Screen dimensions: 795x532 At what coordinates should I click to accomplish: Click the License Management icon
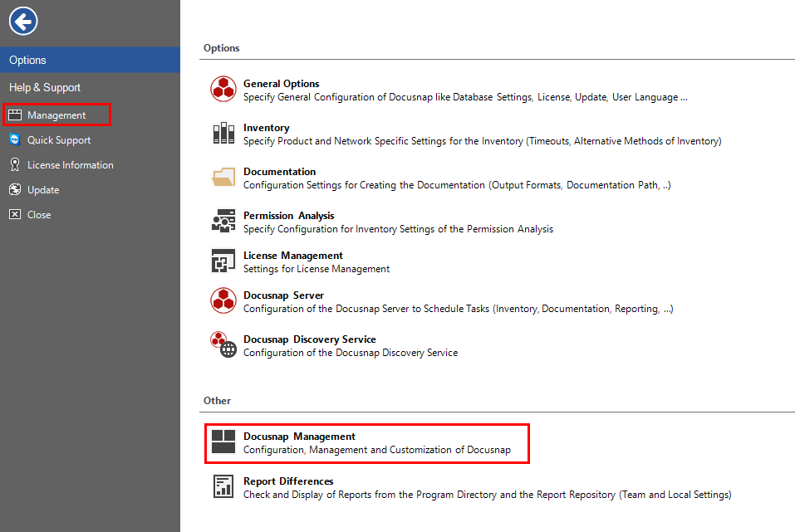tap(223, 261)
